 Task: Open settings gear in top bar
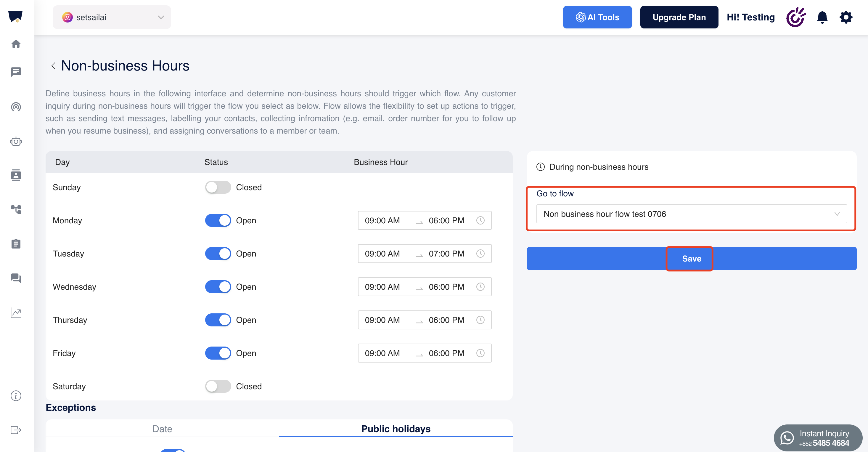coord(846,17)
